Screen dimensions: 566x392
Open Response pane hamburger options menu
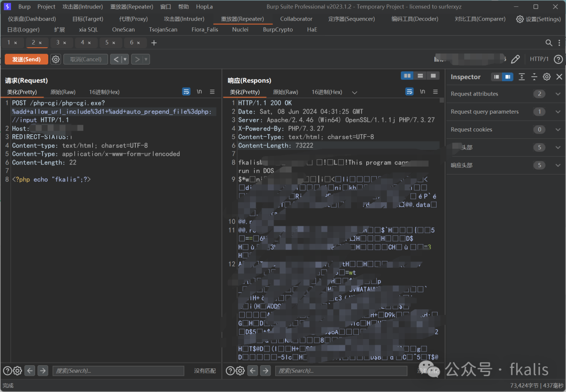point(436,92)
